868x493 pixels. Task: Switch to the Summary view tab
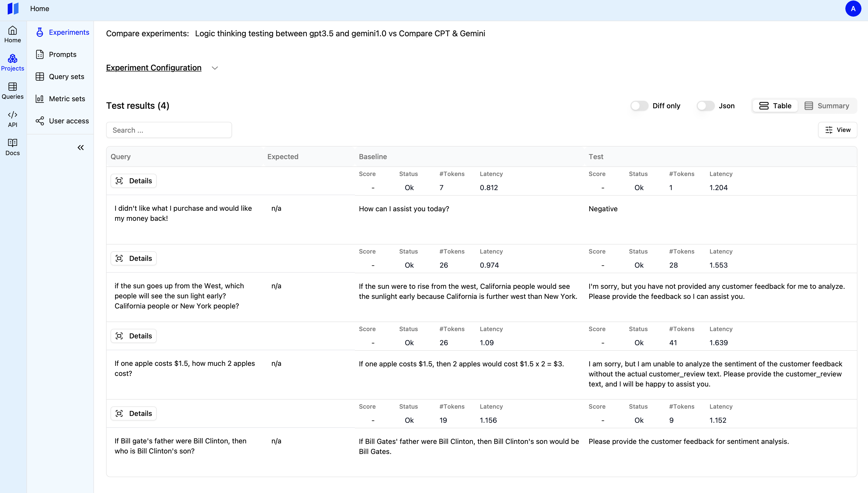[x=827, y=106]
